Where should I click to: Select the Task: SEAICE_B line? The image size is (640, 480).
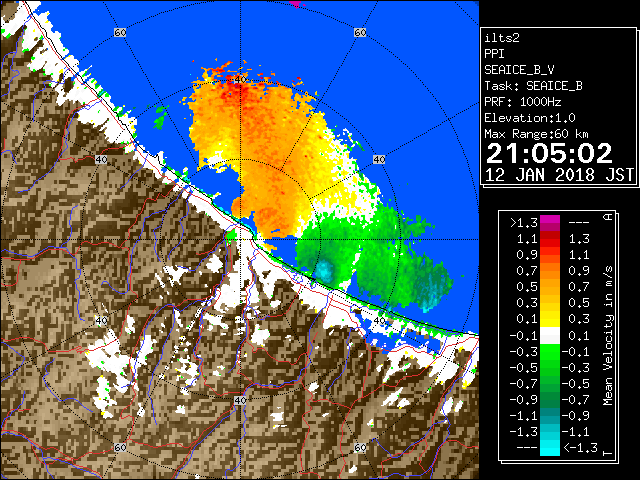point(533,86)
